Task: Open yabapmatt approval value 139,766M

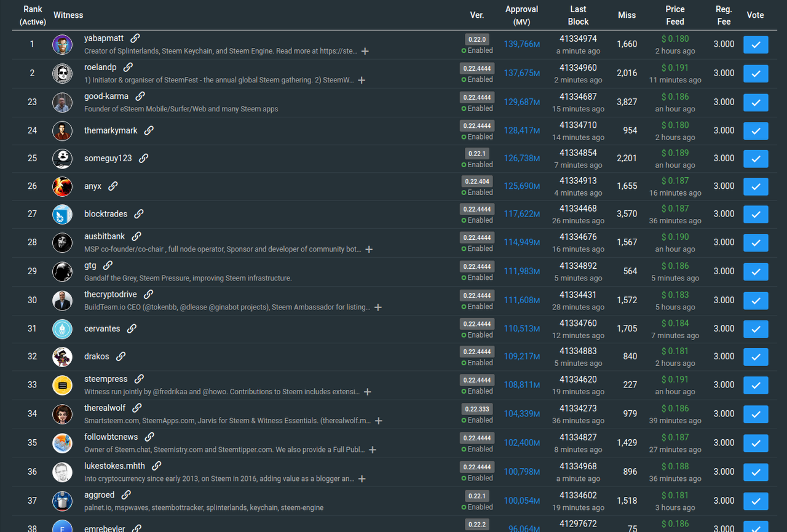Action: (x=522, y=44)
